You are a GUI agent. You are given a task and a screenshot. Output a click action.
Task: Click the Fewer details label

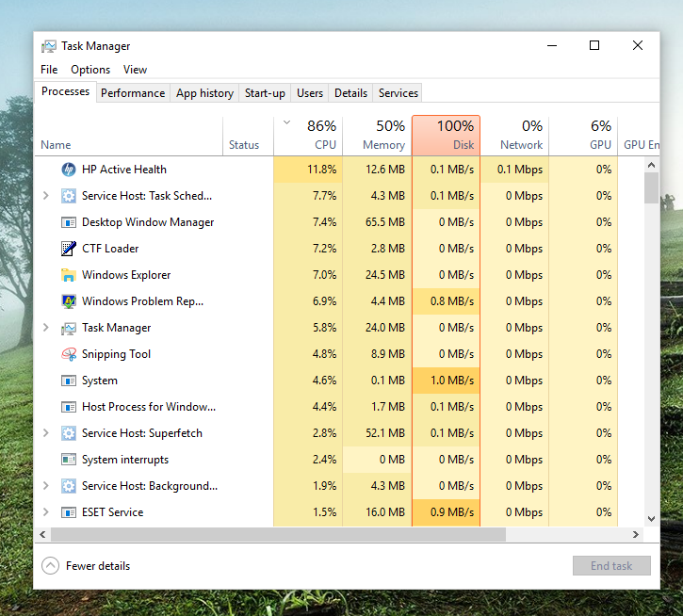click(98, 566)
